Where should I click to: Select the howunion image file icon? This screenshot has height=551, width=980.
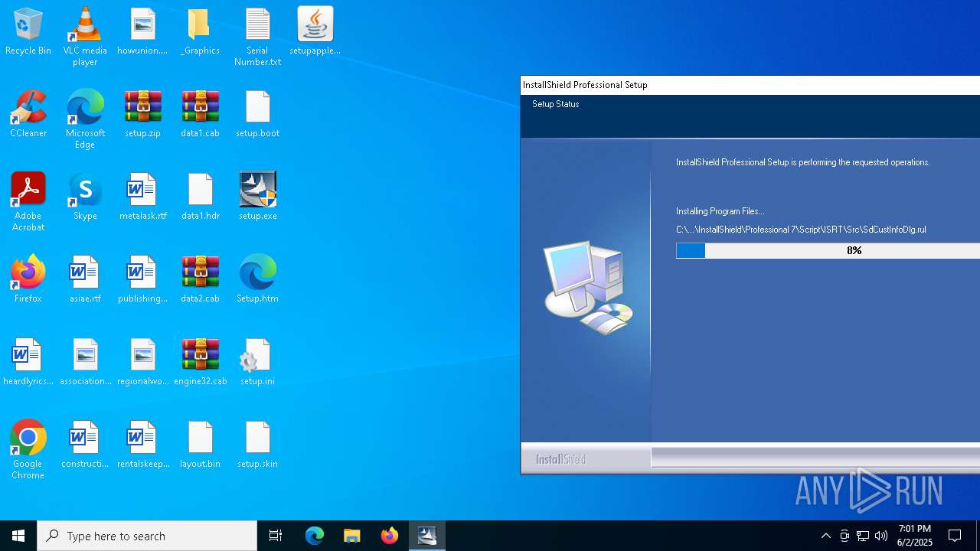click(142, 32)
